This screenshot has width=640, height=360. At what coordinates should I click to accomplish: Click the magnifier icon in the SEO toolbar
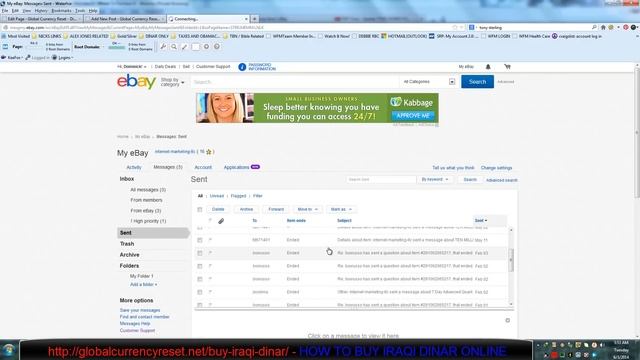coord(174,47)
